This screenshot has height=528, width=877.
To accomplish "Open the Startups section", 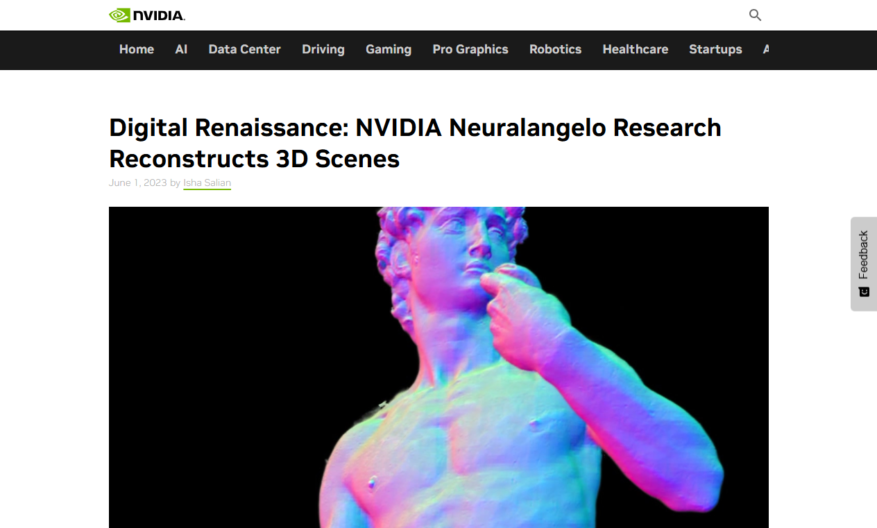I will (715, 49).
